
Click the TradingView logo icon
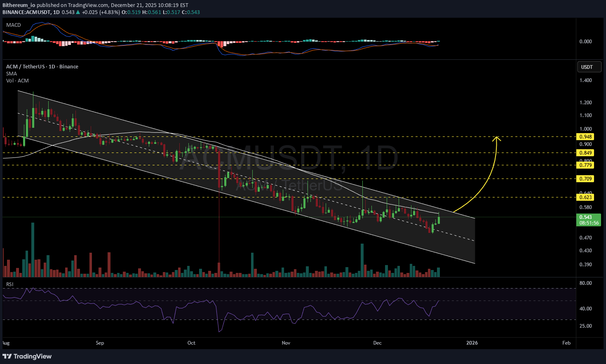(x=7, y=356)
